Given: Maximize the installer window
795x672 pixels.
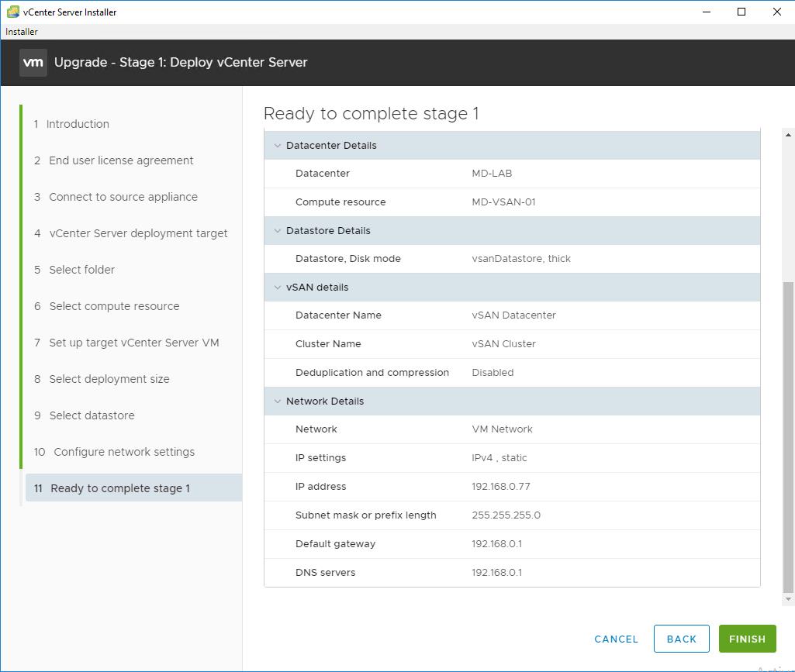Looking at the screenshot, I should coord(741,12).
